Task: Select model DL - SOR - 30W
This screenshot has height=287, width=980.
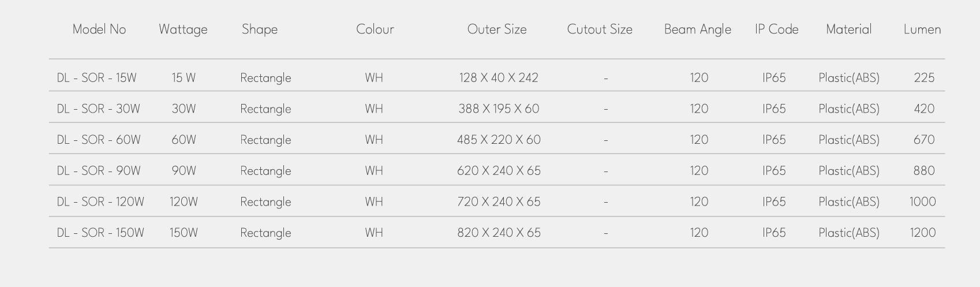Action: point(99,109)
